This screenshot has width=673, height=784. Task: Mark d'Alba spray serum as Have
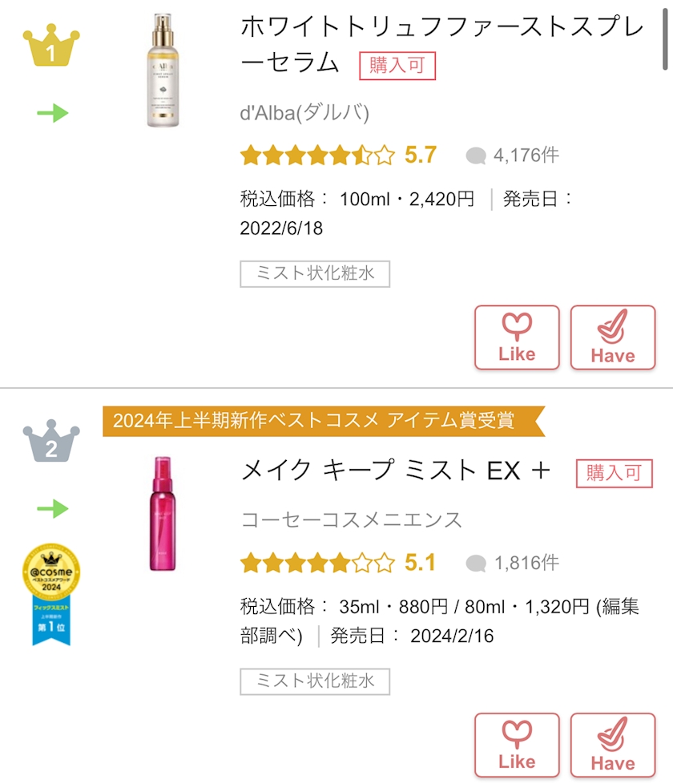coord(613,337)
